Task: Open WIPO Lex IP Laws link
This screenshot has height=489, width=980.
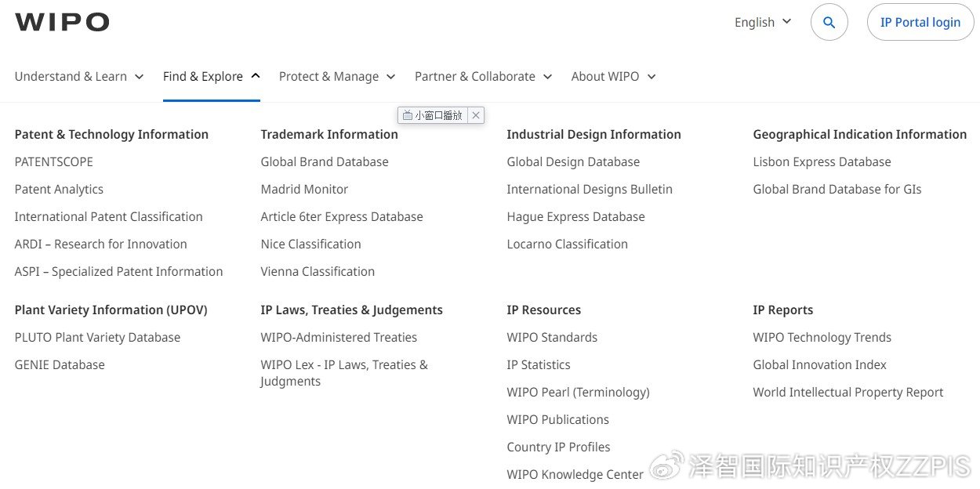Action: tap(344, 373)
